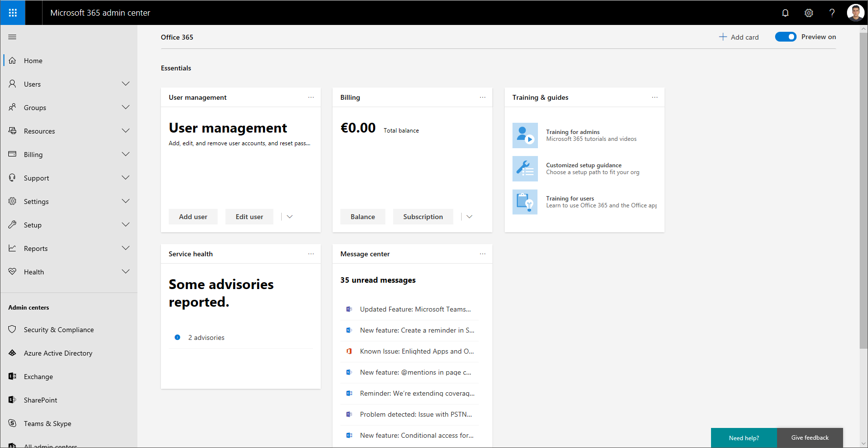
Task: Click the page vertical scrollbar thumb
Action: pos(864,191)
